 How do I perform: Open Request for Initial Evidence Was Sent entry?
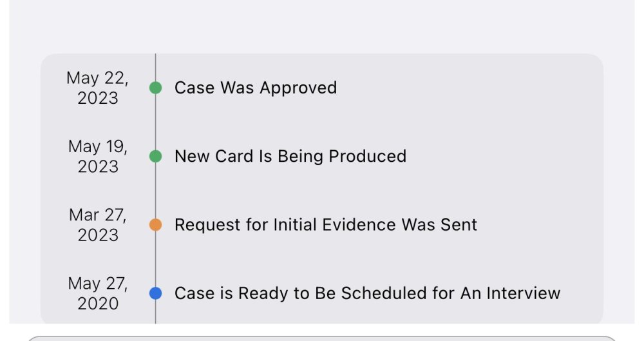326,225
